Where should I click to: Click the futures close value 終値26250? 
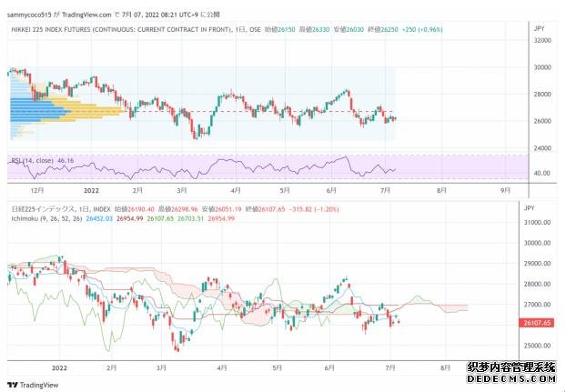(x=382, y=30)
